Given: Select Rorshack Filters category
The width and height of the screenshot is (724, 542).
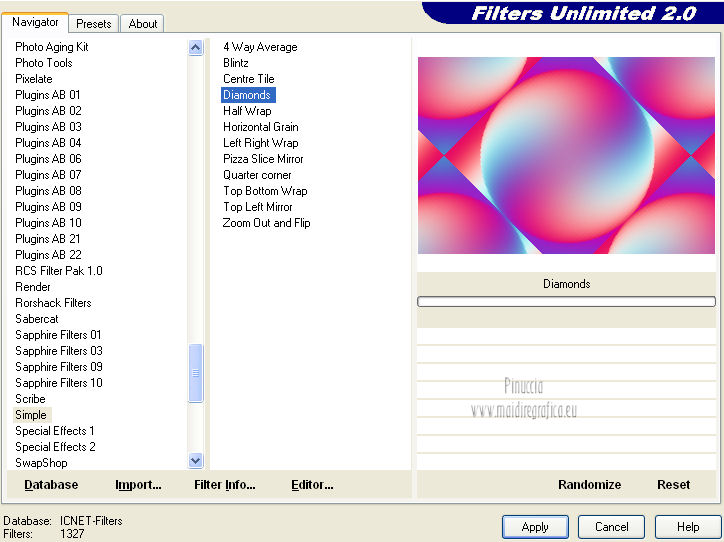Looking at the screenshot, I should point(53,303).
